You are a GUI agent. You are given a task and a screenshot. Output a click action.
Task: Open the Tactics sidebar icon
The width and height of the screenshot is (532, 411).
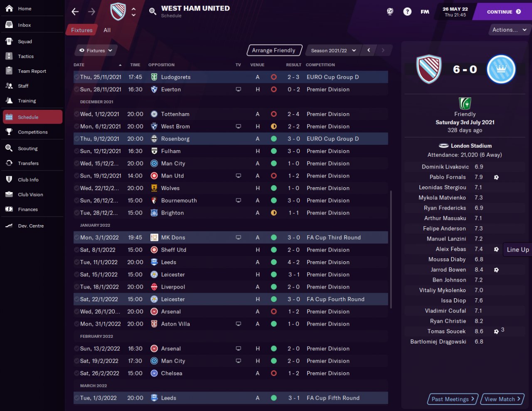click(x=9, y=56)
